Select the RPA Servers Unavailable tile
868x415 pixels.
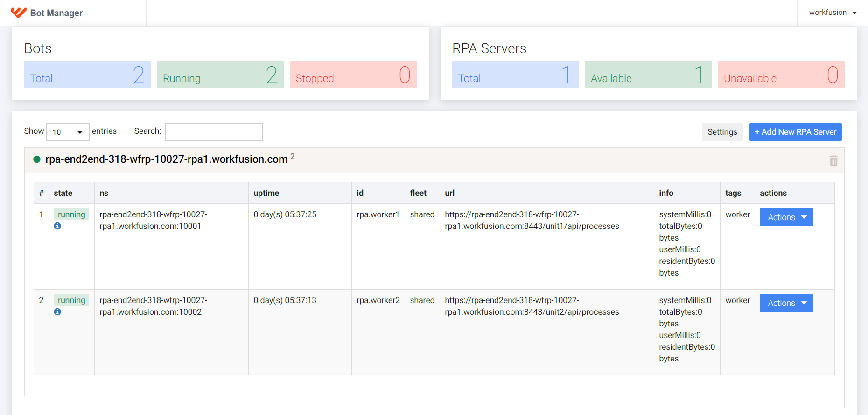click(782, 75)
